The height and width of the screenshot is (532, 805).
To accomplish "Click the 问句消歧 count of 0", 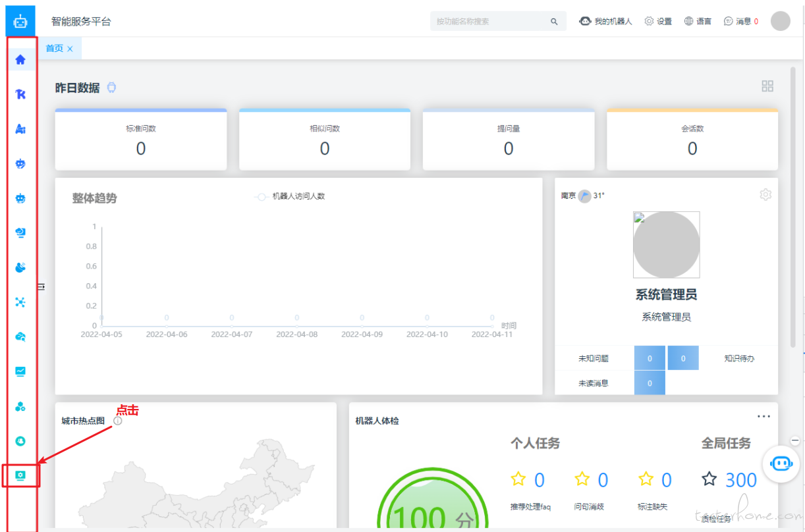I will [x=603, y=480].
